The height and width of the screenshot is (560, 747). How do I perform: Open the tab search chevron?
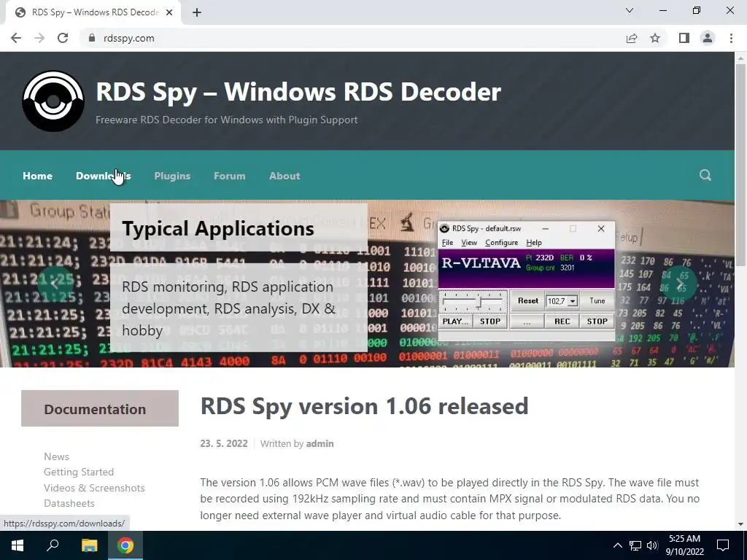coord(630,10)
